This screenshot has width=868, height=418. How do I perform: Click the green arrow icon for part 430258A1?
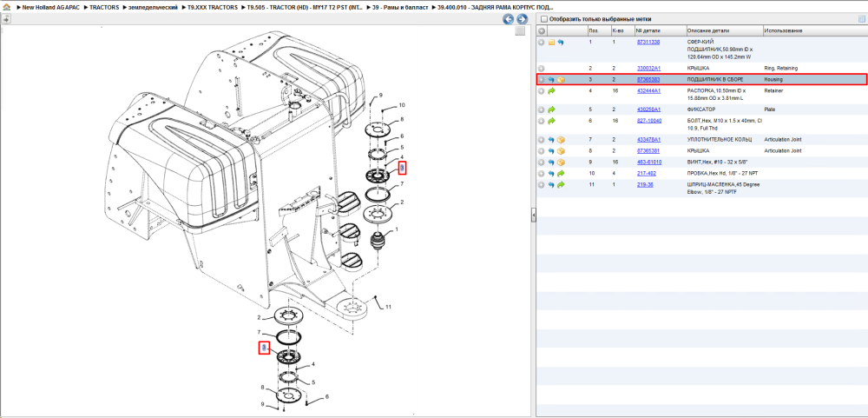551,109
